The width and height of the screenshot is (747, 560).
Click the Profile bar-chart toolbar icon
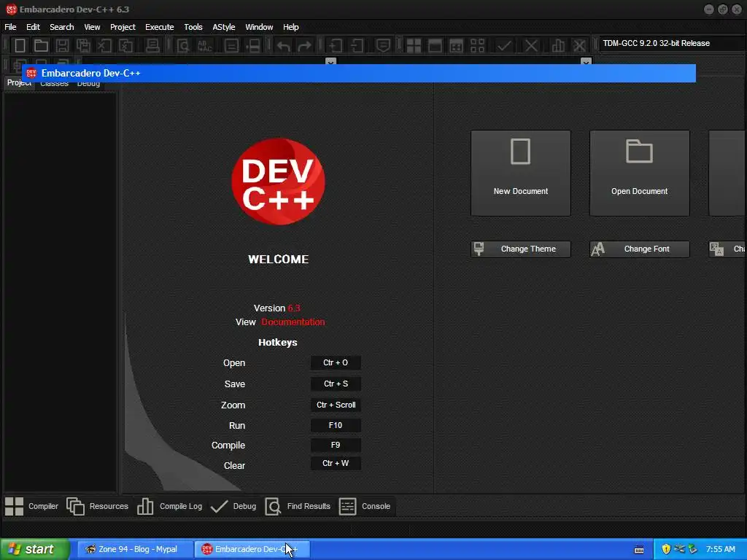(558, 46)
